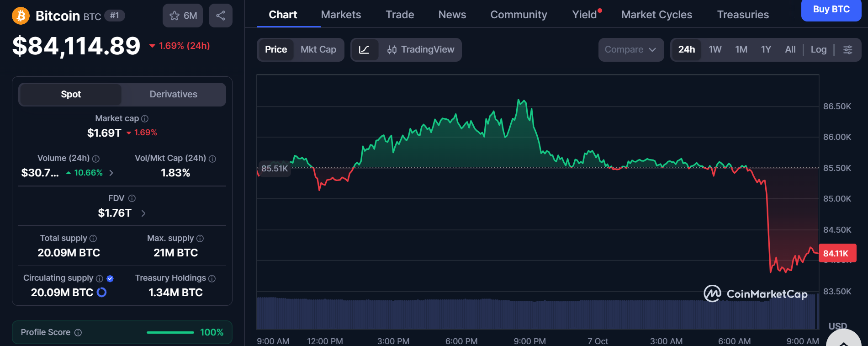Open the Compare dropdown
The height and width of the screenshot is (346, 868).
pos(631,50)
